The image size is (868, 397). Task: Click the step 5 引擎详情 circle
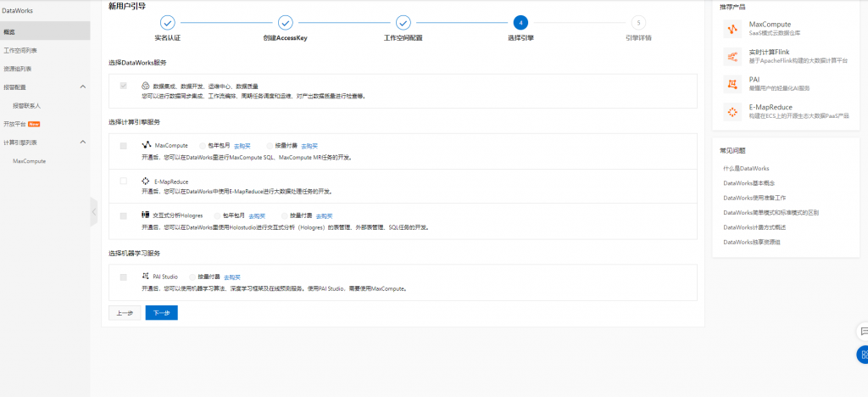[638, 23]
